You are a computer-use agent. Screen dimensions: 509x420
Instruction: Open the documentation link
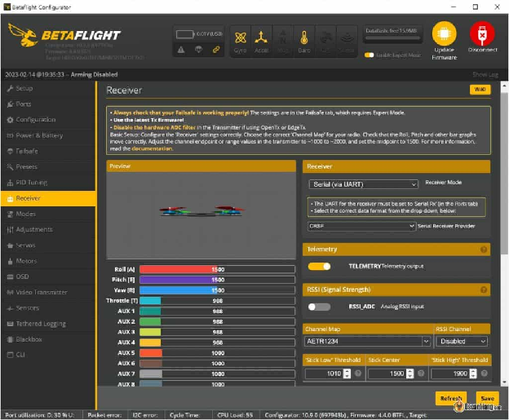pyautogui.click(x=152, y=148)
